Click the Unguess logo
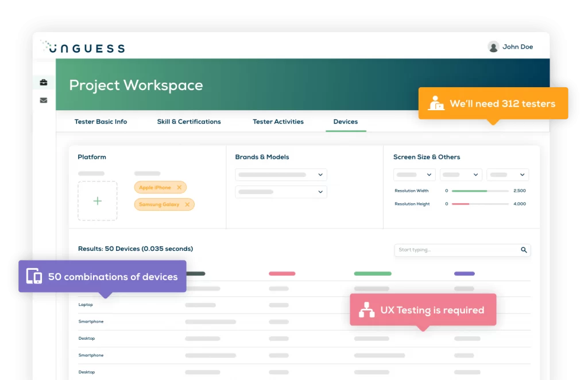This screenshot has height=380, width=588. [83, 47]
